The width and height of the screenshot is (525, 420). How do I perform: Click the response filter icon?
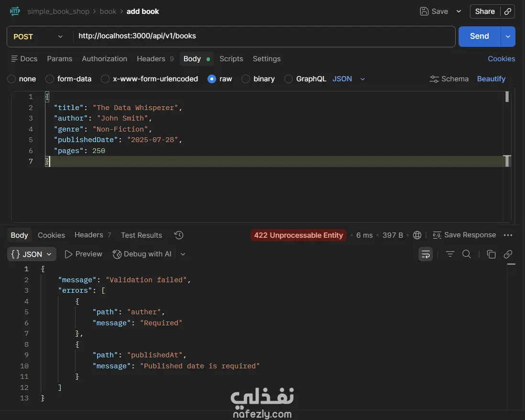(450, 254)
